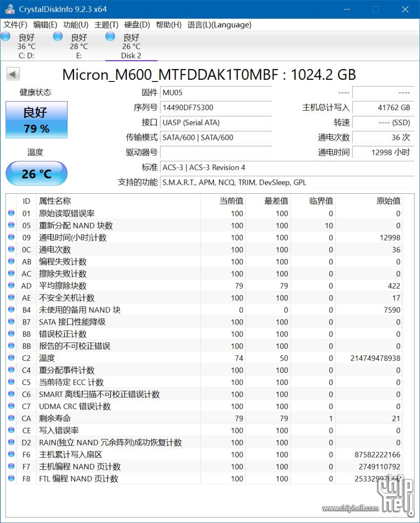
Task: Click the total host writes value 41762 GB
Action: (383, 108)
